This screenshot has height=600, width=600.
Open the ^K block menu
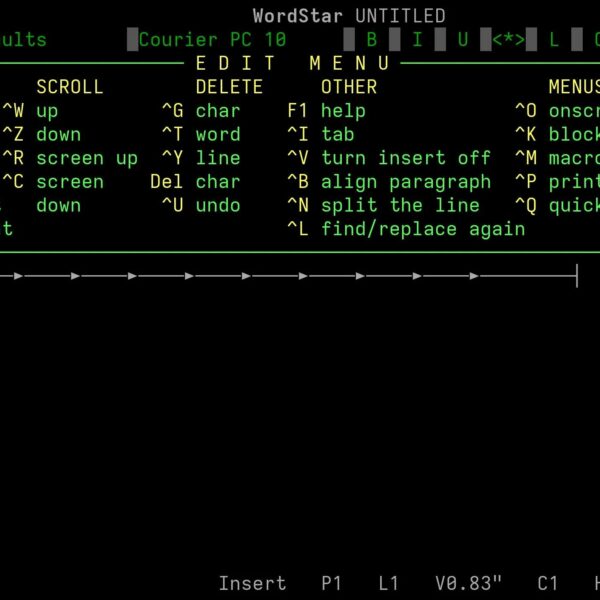pos(558,134)
